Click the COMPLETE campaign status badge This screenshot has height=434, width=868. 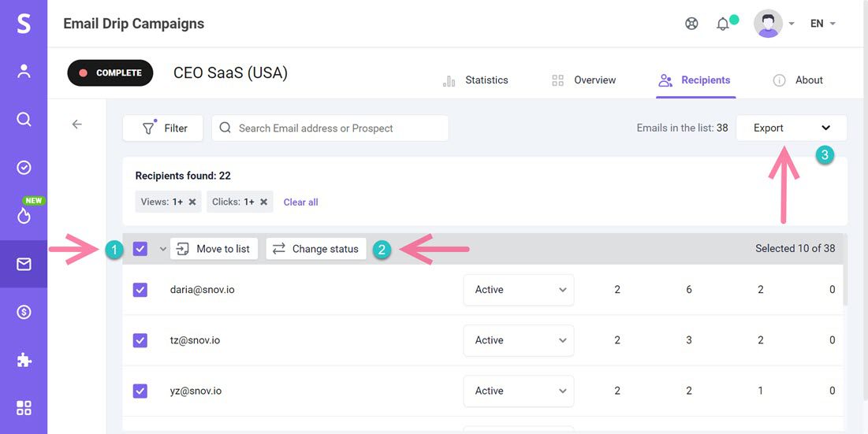click(x=110, y=73)
